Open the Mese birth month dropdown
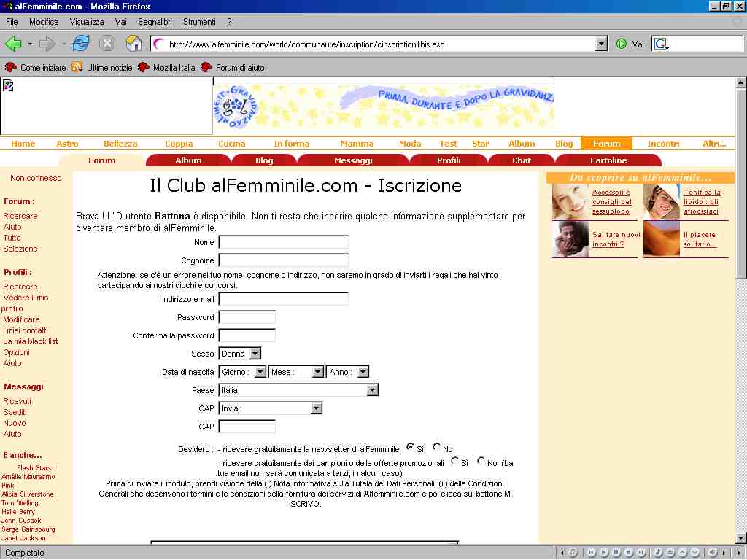The height and width of the screenshot is (560, 747). pyautogui.click(x=296, y=372)
